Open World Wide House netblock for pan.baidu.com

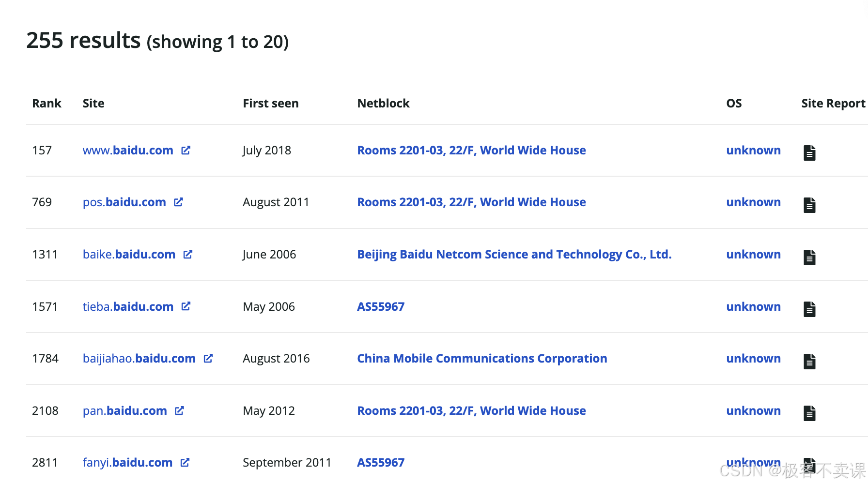tap(471, 411)
